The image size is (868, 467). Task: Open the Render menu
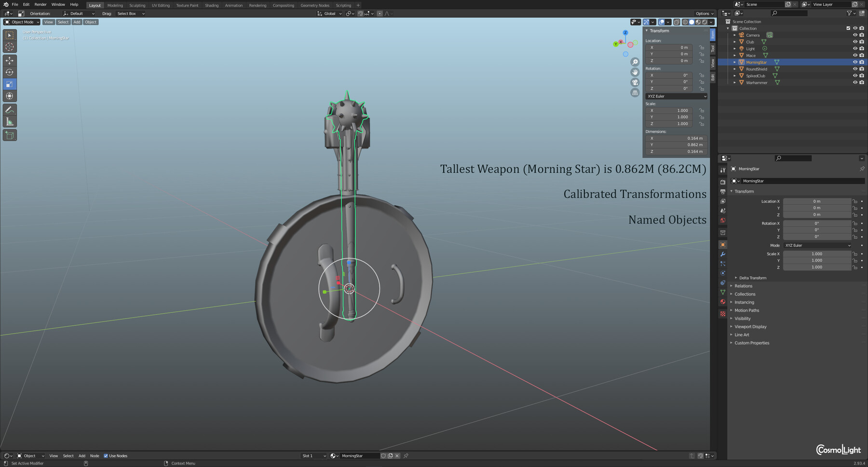pos(41,5)
